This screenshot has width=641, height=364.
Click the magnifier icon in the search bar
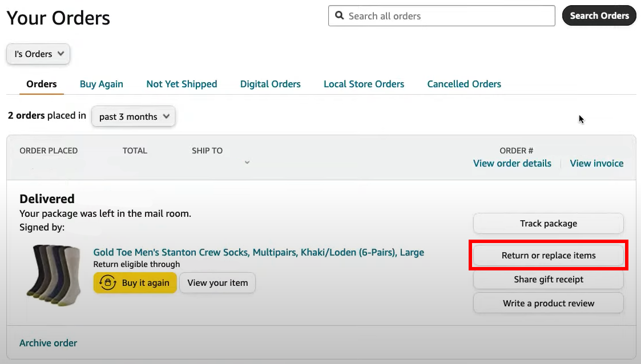340,15
